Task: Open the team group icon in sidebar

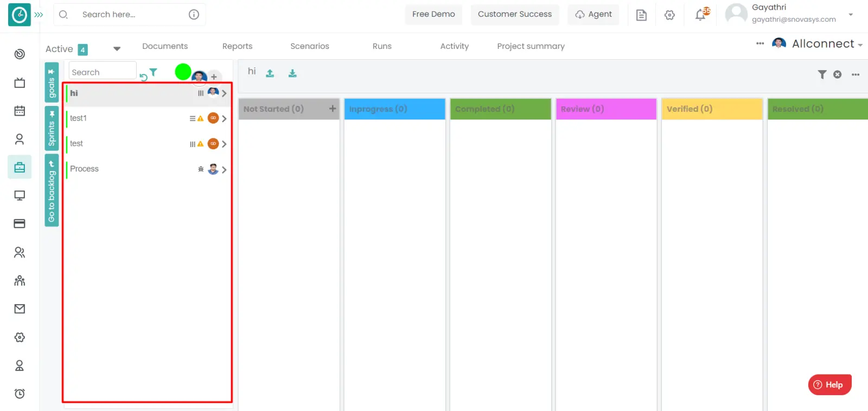Action: pyautogui.click(x=20, y=281)
